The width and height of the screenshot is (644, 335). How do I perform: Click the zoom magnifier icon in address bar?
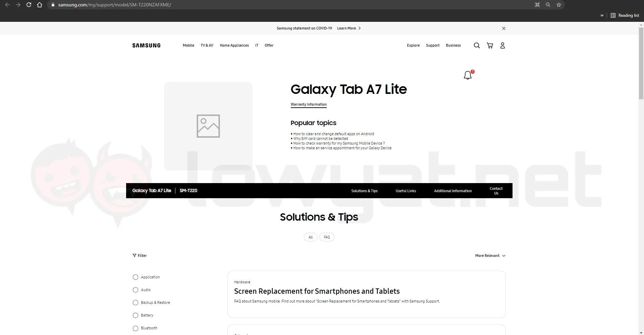click(x=548, y=5)
